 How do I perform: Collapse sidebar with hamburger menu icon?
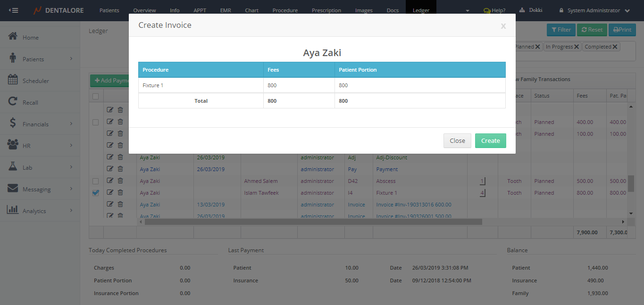pyautogui.click(x=13, y=10)
